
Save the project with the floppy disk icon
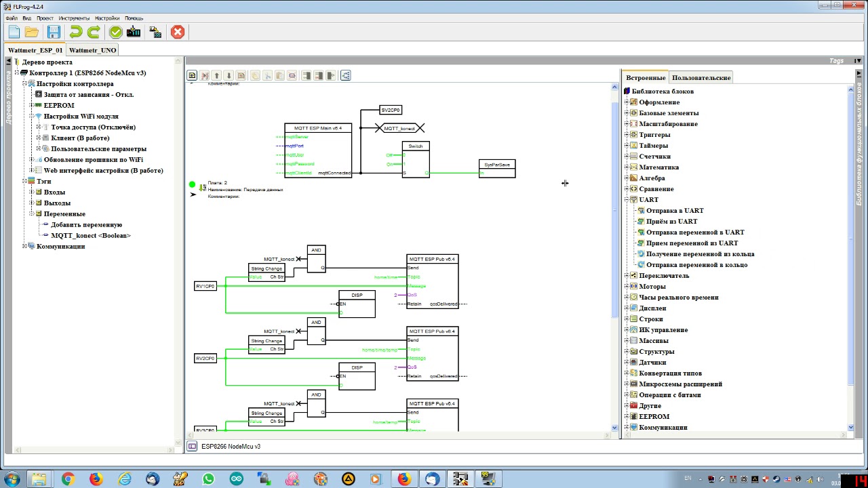click(54, 32)
